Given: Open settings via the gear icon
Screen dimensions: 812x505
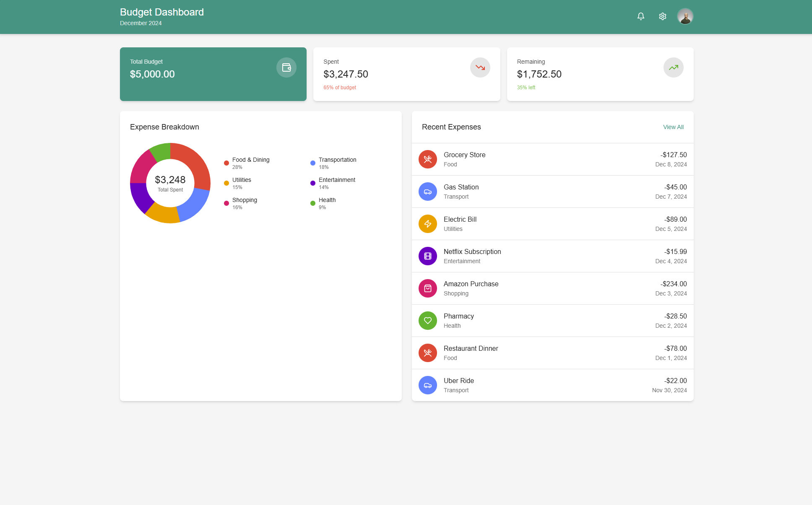Looking at the screenshot, I should point(662,16).
